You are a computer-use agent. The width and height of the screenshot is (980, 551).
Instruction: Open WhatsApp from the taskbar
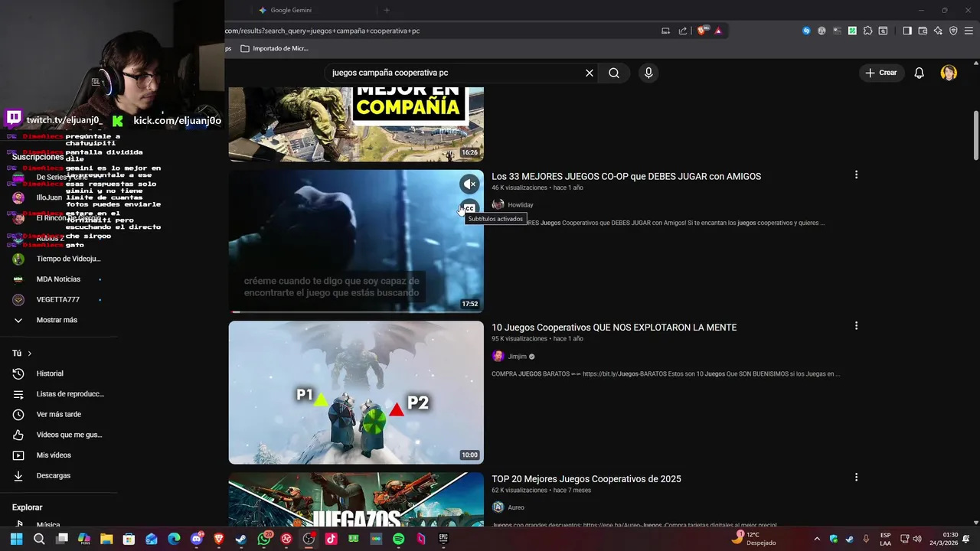tap(264, 539)
